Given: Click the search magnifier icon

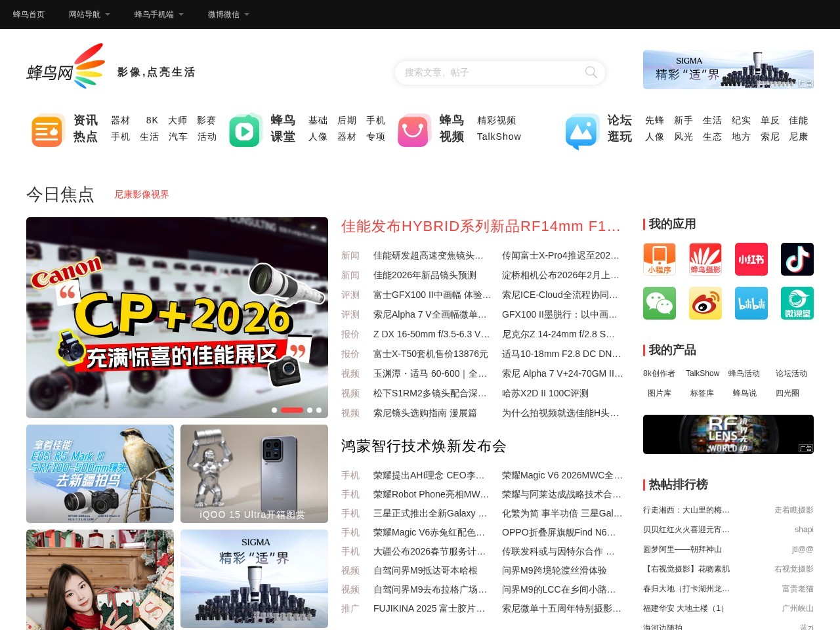Looking at the screenshot, I should [591, 72].
